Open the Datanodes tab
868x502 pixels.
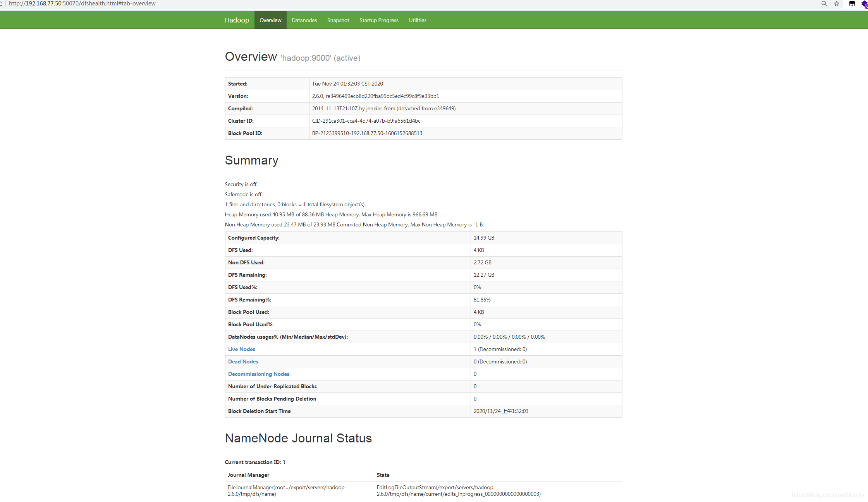304,20
